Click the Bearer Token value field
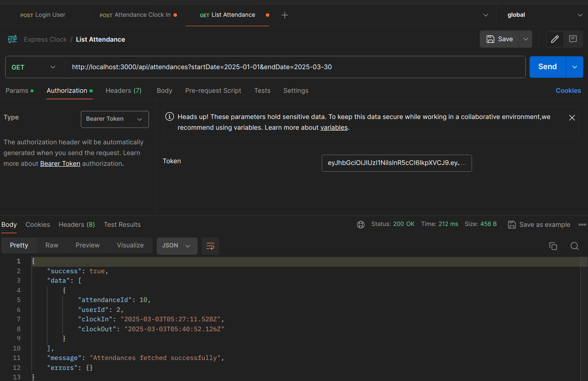This screenshot has height=381, width=588. pyautogui.click(x=396, y=163)
